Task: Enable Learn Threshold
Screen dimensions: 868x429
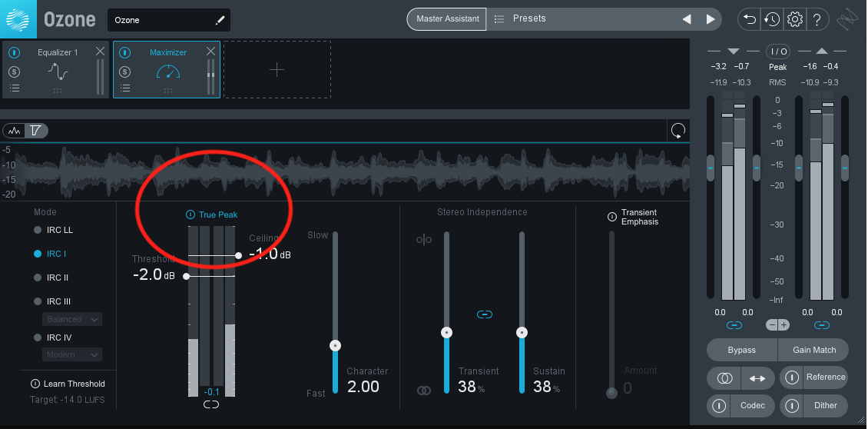Action: [68, 384]
